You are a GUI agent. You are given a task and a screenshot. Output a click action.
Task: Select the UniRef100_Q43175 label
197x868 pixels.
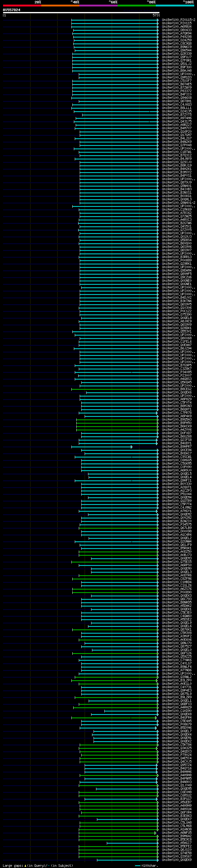coord(177,121)
